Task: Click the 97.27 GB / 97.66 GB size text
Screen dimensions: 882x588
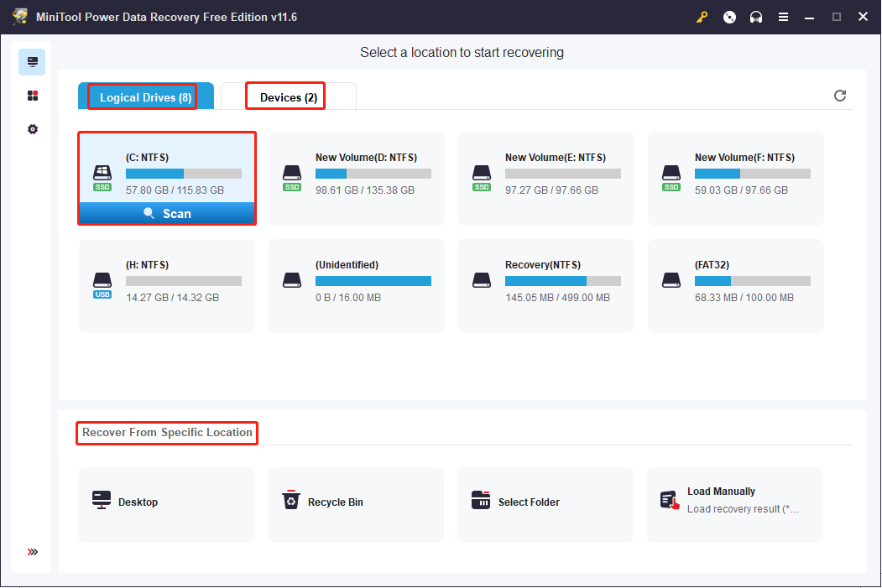Action: click(x=552, y=190)
